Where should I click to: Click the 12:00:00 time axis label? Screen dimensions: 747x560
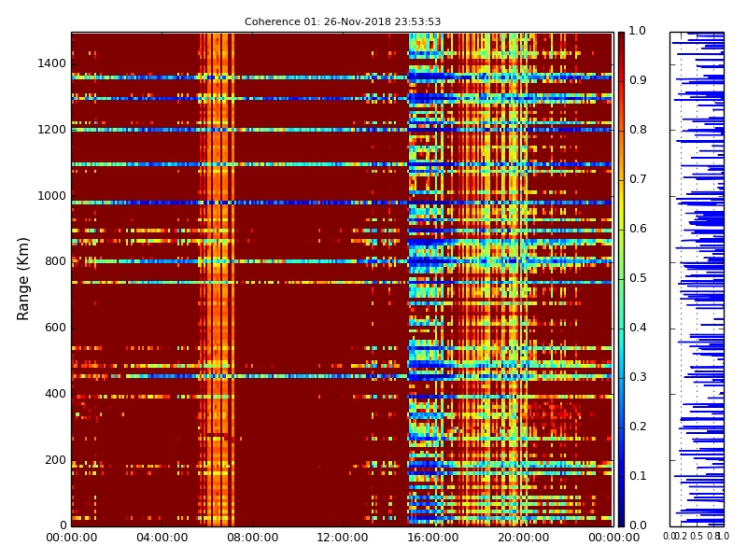(343, 538)
